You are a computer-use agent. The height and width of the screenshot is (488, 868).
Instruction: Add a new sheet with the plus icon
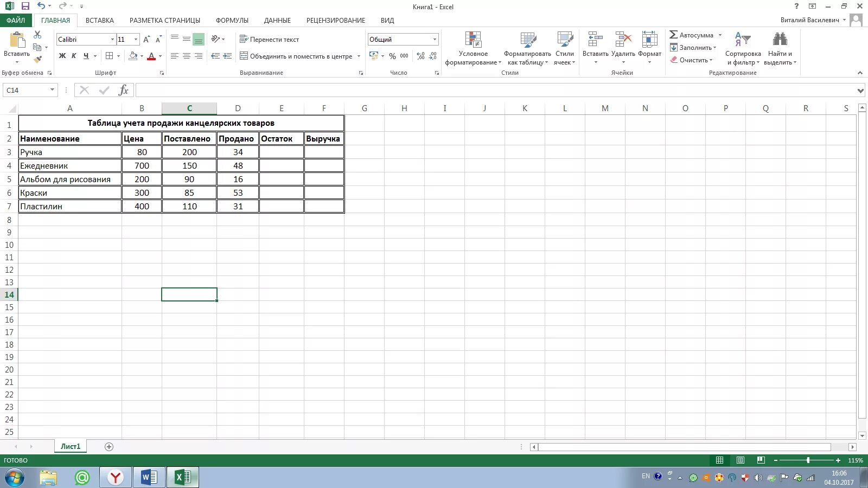pyautogui.click(x=109, y=447)
